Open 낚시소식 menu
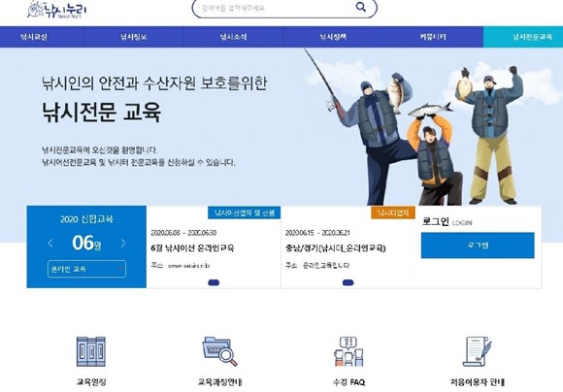This screenshot has height=392, width=563. pyautogui.click(x=233, y=37)
